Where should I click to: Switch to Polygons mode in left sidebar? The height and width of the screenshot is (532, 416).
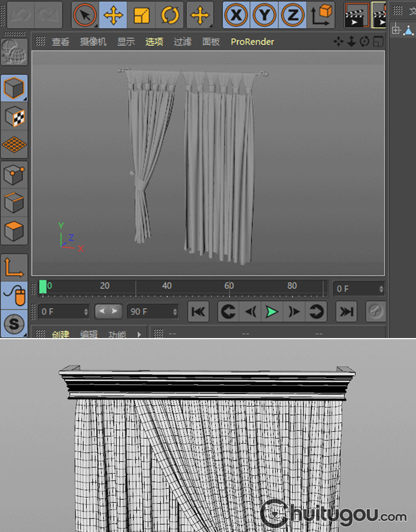[x=14, y=231]
